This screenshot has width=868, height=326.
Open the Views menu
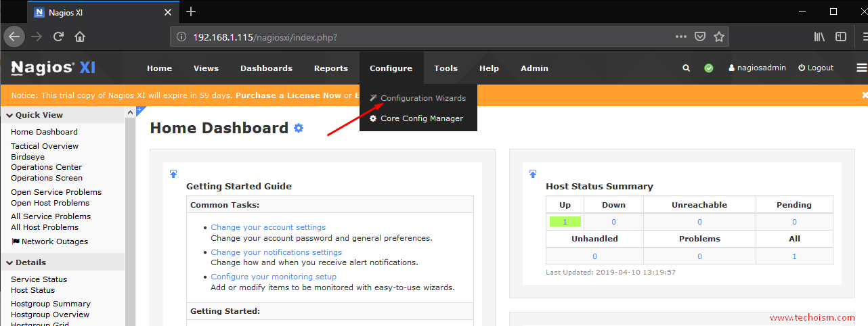click(x=206, y=68)
